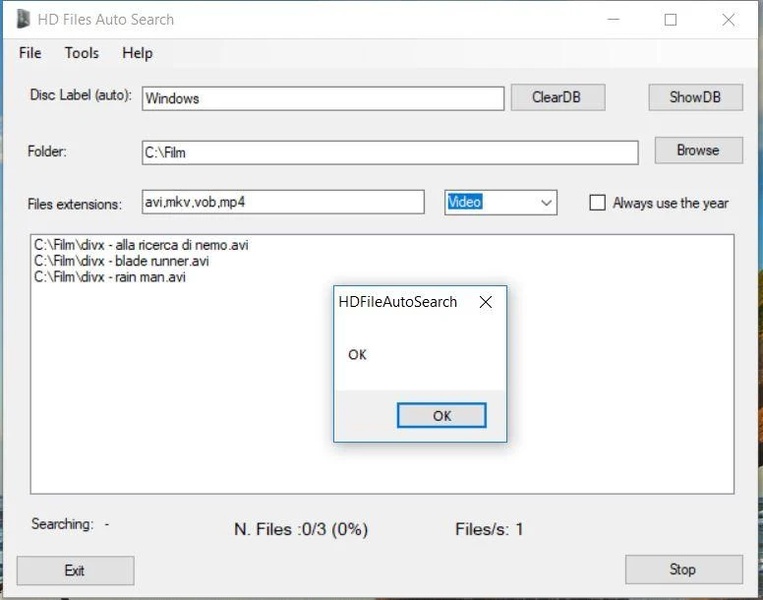
Task: Click the HDFileAutoSearch dialog title
Action: point(398,302)
